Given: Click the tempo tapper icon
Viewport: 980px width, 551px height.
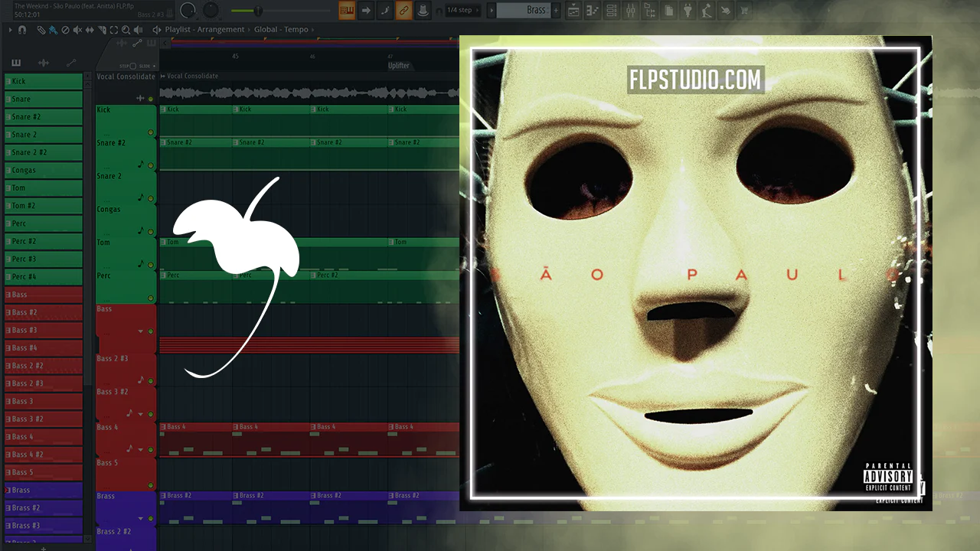Looking at the screenshot, I should coord(706,11).
